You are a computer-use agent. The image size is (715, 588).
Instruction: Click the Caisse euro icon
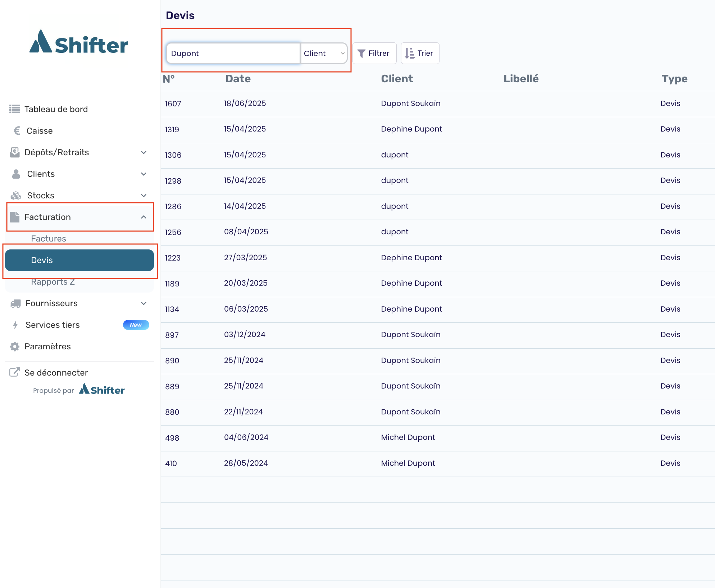pos(17,130)
